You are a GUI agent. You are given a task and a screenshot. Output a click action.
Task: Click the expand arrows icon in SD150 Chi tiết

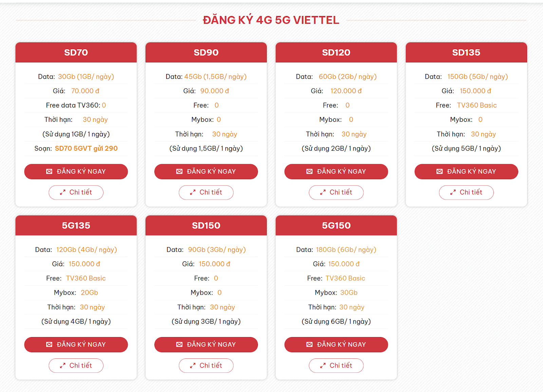click(193, 366)
